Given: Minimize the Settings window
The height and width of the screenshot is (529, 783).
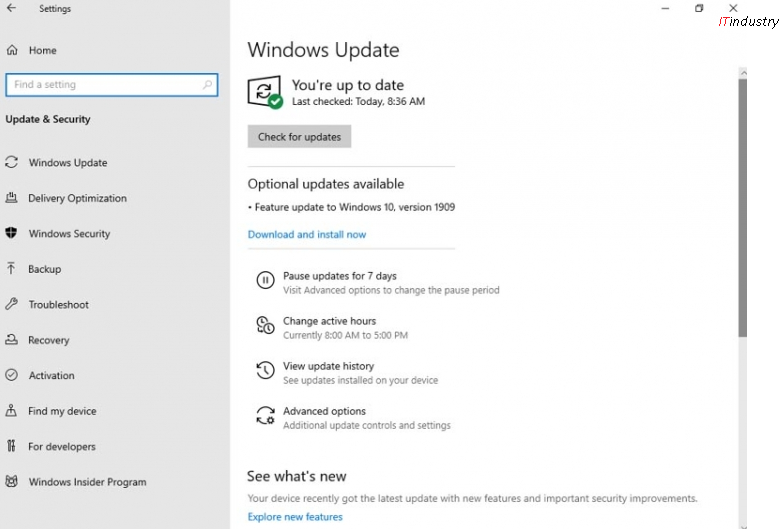Looking at the screenshot, I should click(665, 8).
